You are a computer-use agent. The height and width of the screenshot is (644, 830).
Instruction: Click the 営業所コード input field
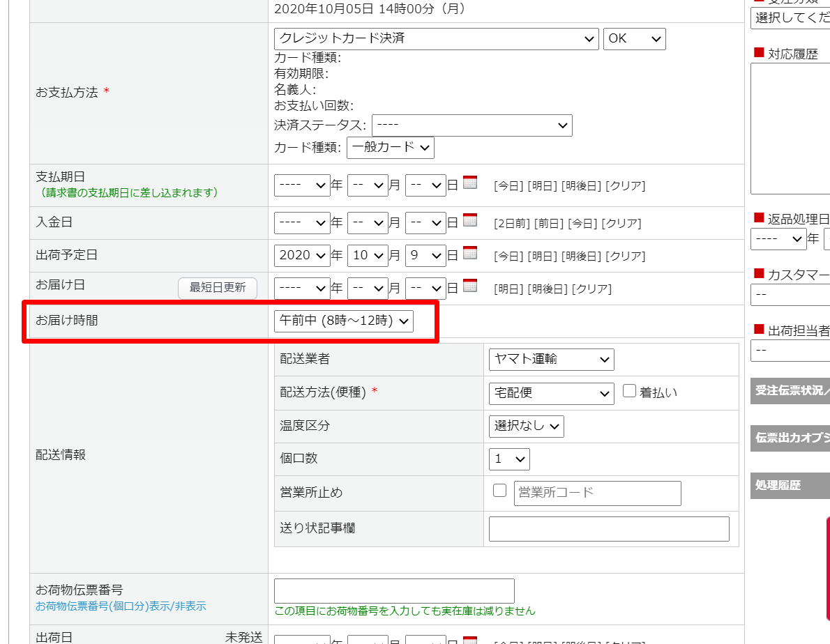coord(597,493)
